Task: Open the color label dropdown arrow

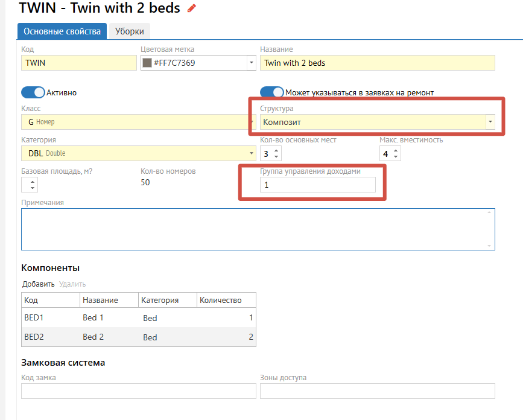Action: click(252, 63)
